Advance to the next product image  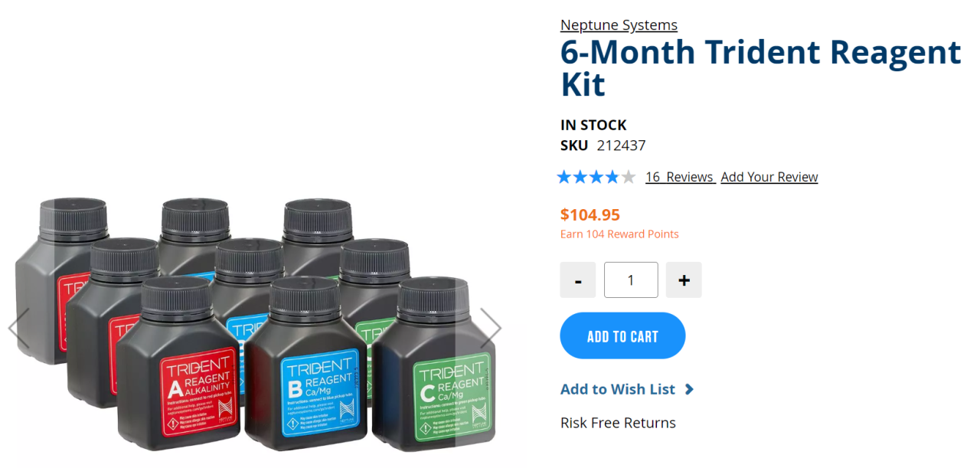click(x=491, y=329)
